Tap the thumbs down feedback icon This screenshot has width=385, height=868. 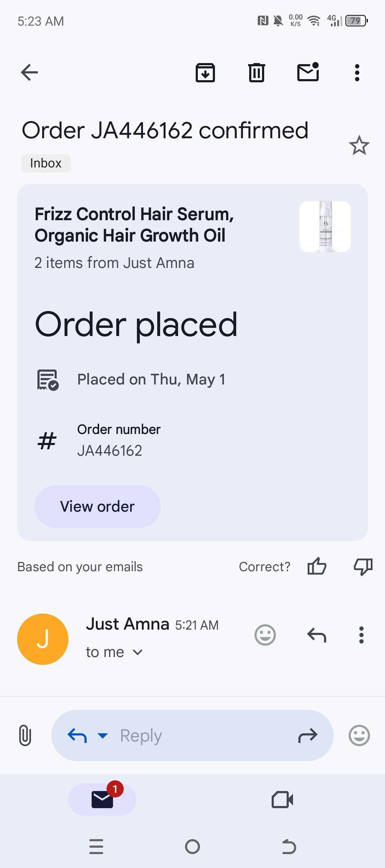pyautogui.click(x=363, y=566)
